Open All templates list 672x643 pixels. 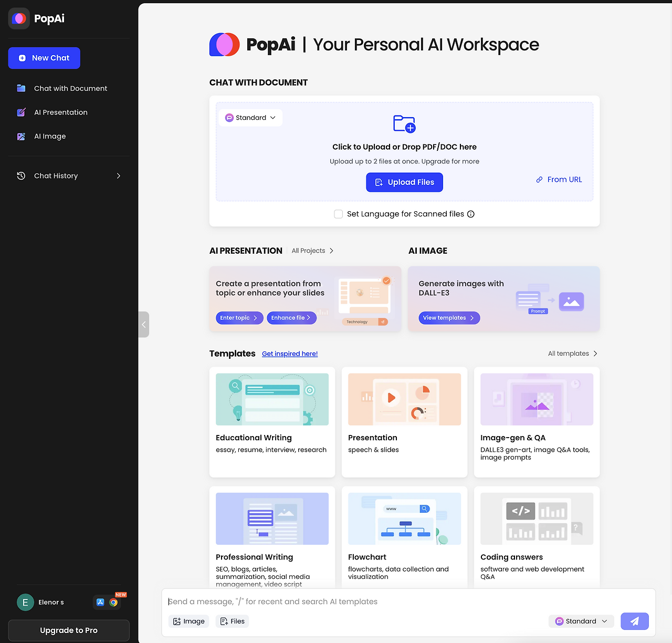pyautogui.click(x=573, y=354)
